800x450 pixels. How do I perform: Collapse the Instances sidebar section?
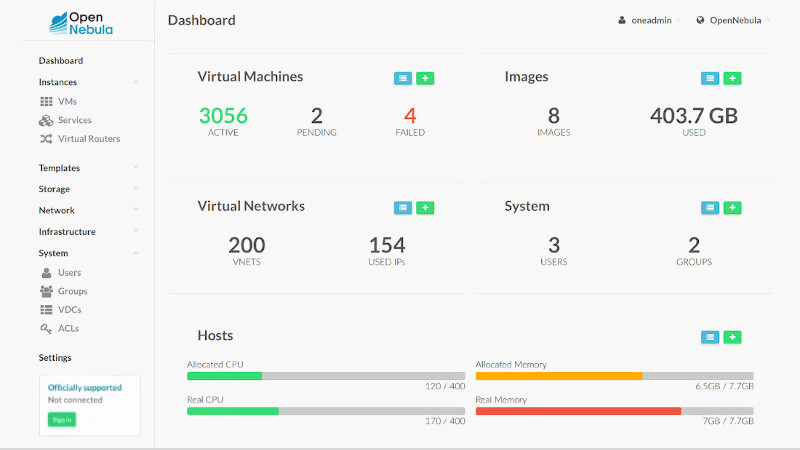pos(135,82)
